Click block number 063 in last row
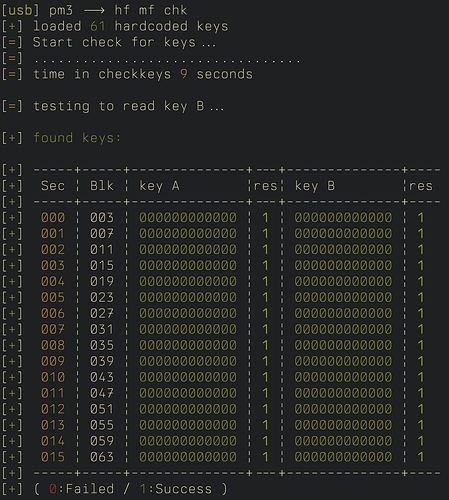 pos(102,457)
